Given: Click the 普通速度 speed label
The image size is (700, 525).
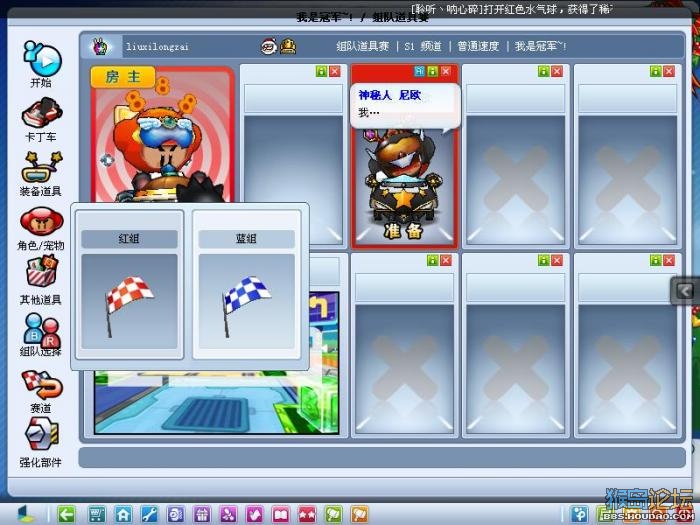Looking at the screenshot, I should [x=478, y=46].
